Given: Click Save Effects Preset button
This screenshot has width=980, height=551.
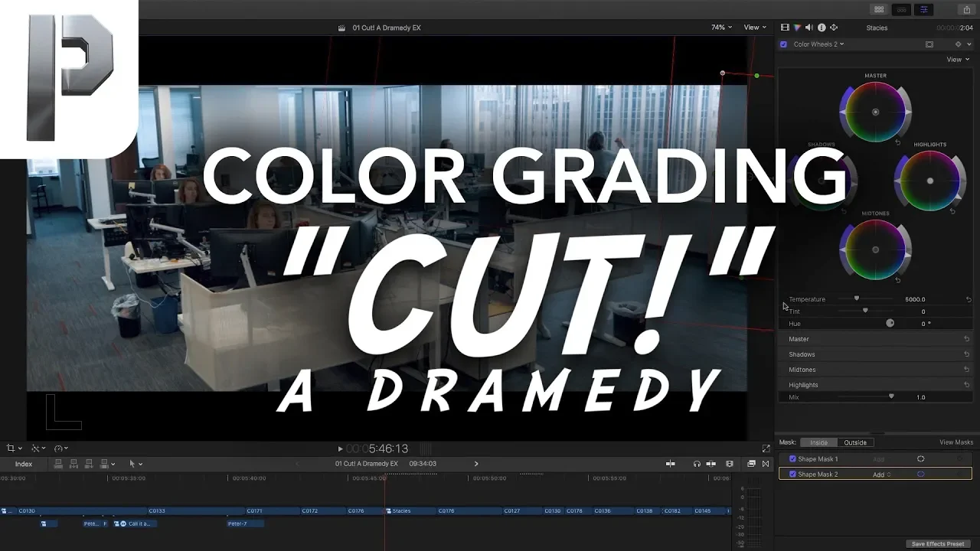Looking at the screenshot, I should tap(938, 544).
